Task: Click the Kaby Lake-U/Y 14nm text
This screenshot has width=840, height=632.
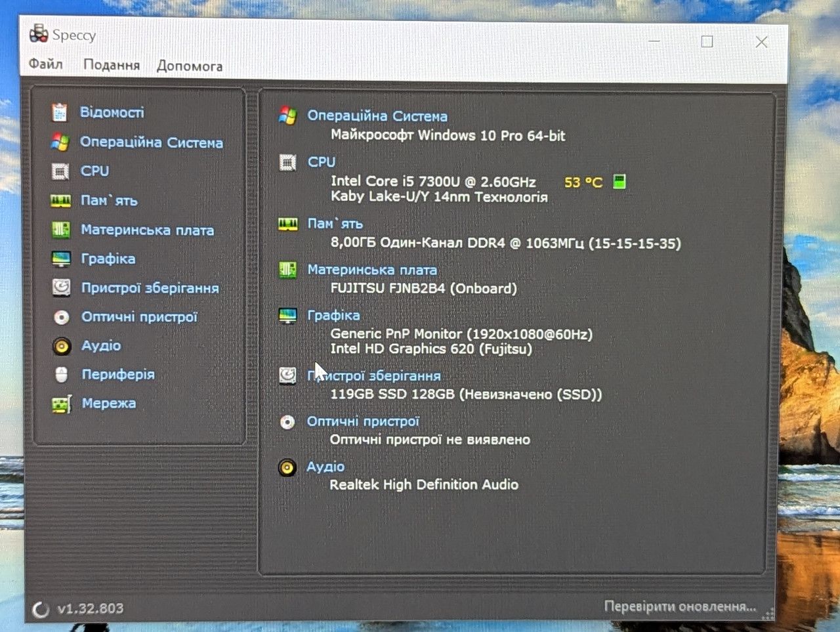Action: [439, 197]
